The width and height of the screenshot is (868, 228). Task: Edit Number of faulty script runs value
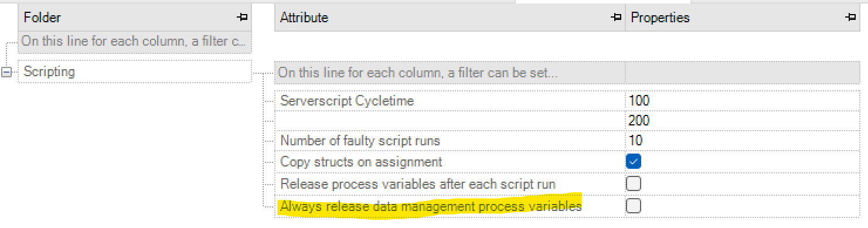click(743, 141)
